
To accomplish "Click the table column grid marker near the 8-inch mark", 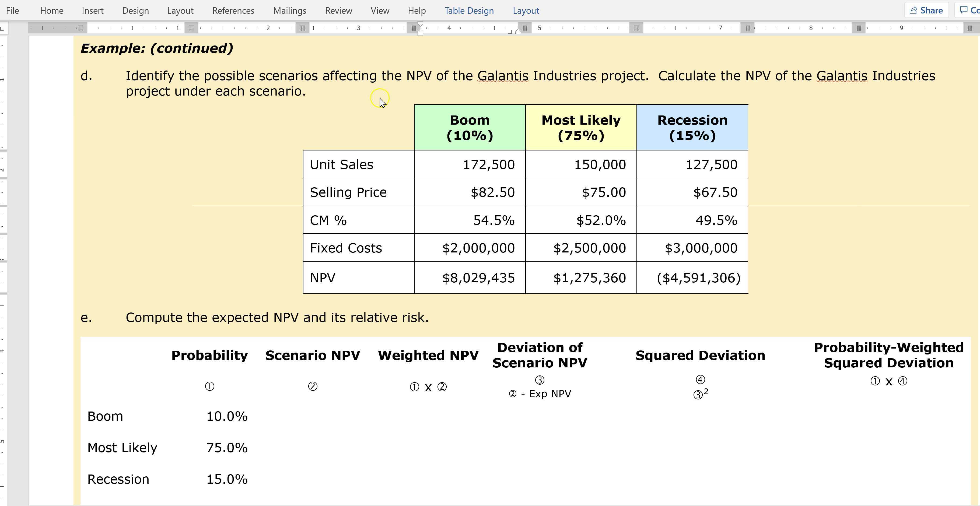I will [x=859, y=27].
